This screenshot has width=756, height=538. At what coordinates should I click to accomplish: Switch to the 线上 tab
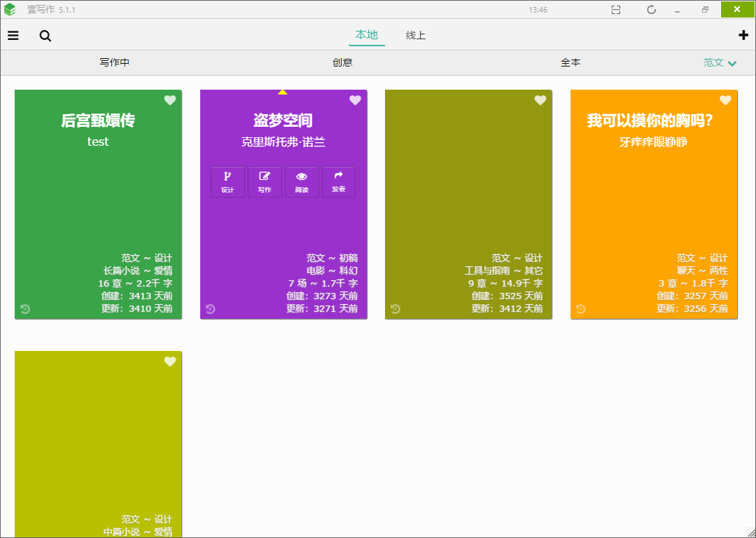[416, 35]
